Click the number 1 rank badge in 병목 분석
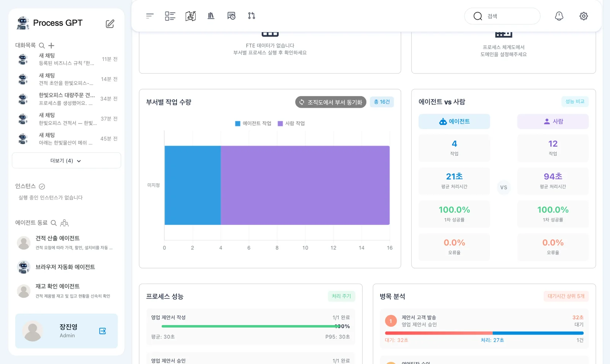610x364 pixels. [x=391, y=321]
